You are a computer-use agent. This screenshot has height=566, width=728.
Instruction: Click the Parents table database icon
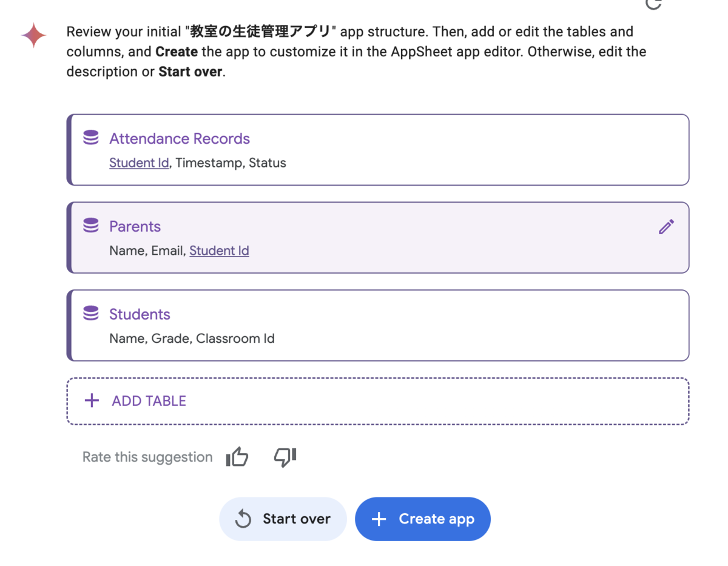tap(90, 226)
